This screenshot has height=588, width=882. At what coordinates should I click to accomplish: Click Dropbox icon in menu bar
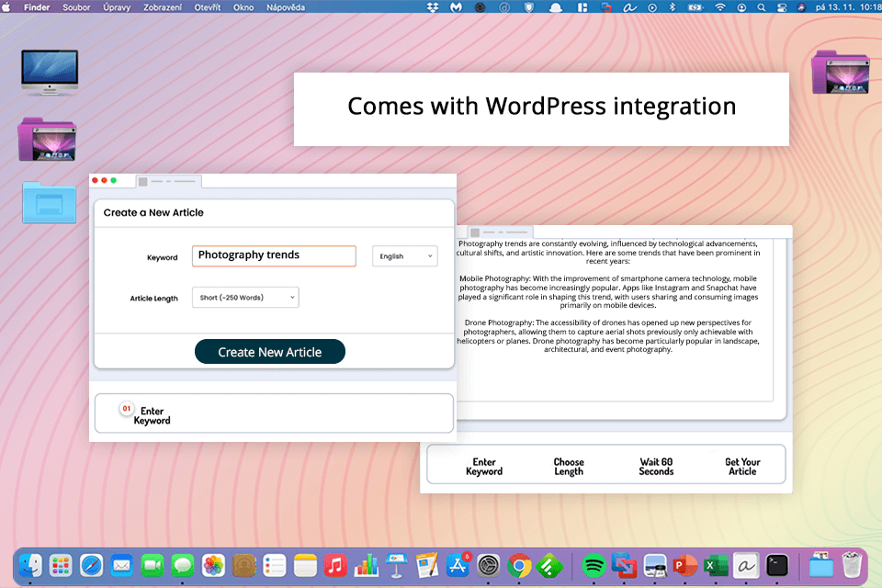tap(433, 7)
